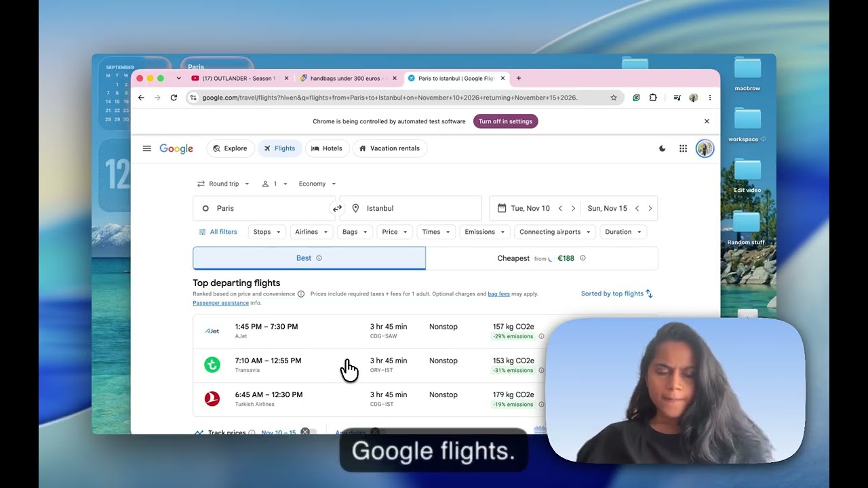This screenshot has width=868, height=488.
Task: Open the passenger count dropdown
Action: tap(275, 184)
